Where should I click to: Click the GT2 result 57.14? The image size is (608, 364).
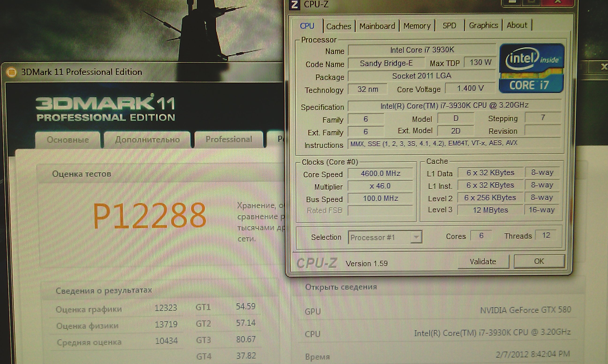(246, 323)
